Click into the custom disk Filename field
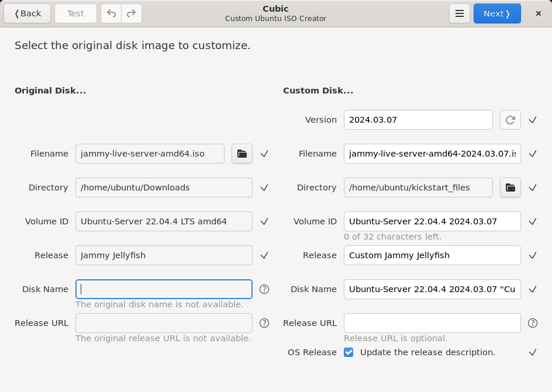Screen dimensions: 552x392 [432, 154]
